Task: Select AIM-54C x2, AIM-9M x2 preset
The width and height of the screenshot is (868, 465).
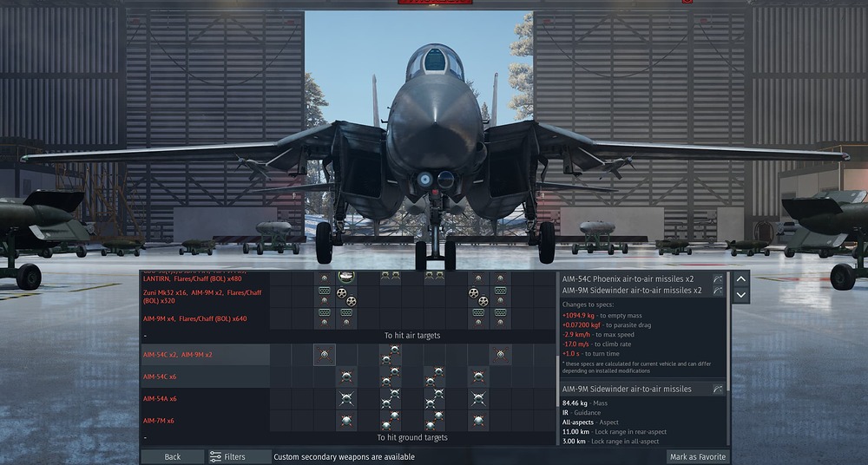Action: pos(205,355)
